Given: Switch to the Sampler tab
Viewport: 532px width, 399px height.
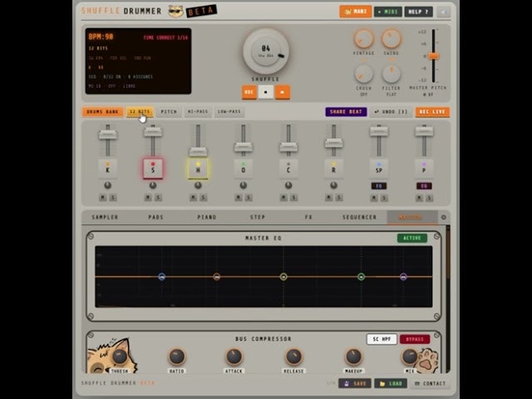Looking at the screenshot, I should click(105, 217).
